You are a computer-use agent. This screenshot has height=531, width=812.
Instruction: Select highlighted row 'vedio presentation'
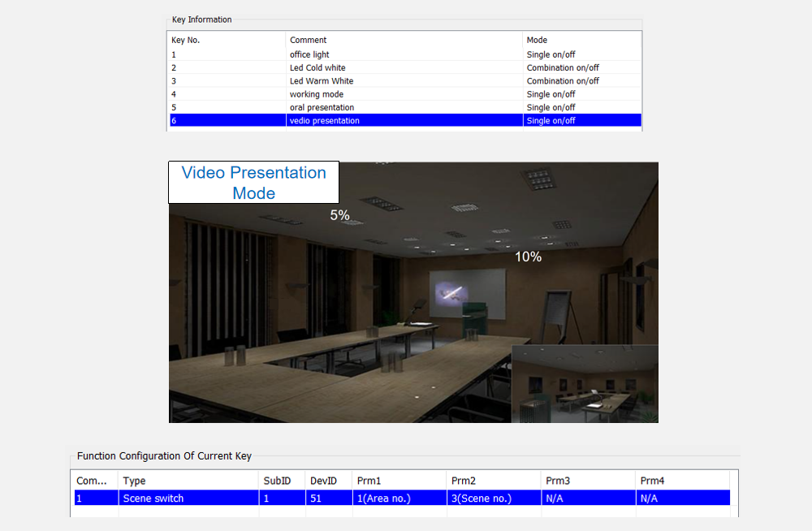pos(405,120)
